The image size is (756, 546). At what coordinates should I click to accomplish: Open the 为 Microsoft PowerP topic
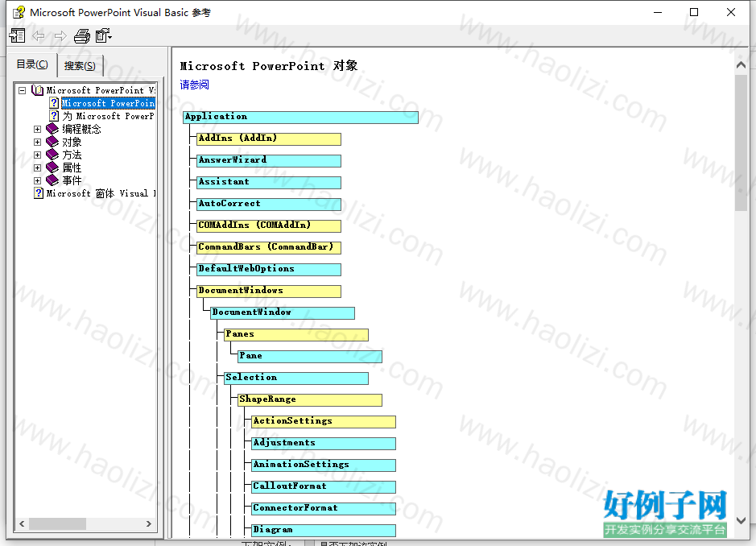[108, 116]
